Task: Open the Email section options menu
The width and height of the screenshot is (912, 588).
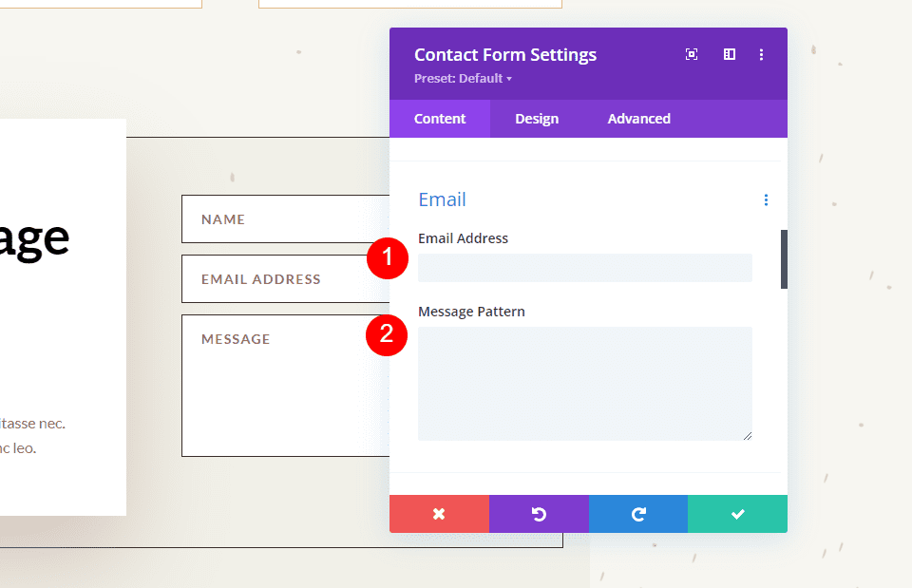Action: point(766,199)
